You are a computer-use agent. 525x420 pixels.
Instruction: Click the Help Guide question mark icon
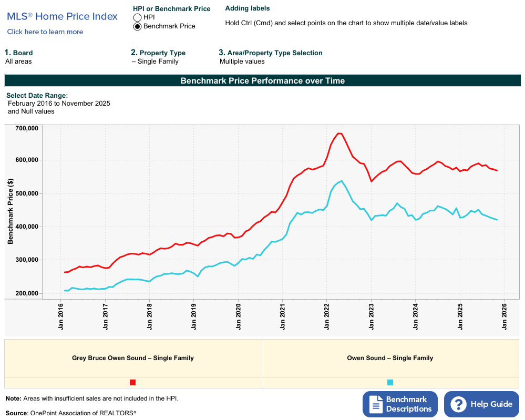(x=459, y=404)
